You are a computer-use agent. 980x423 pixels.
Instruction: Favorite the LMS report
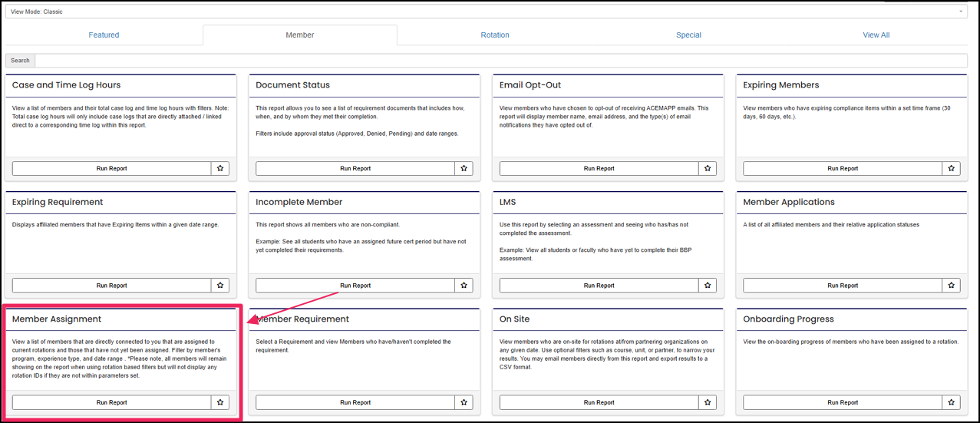click(x=708, y=286)
